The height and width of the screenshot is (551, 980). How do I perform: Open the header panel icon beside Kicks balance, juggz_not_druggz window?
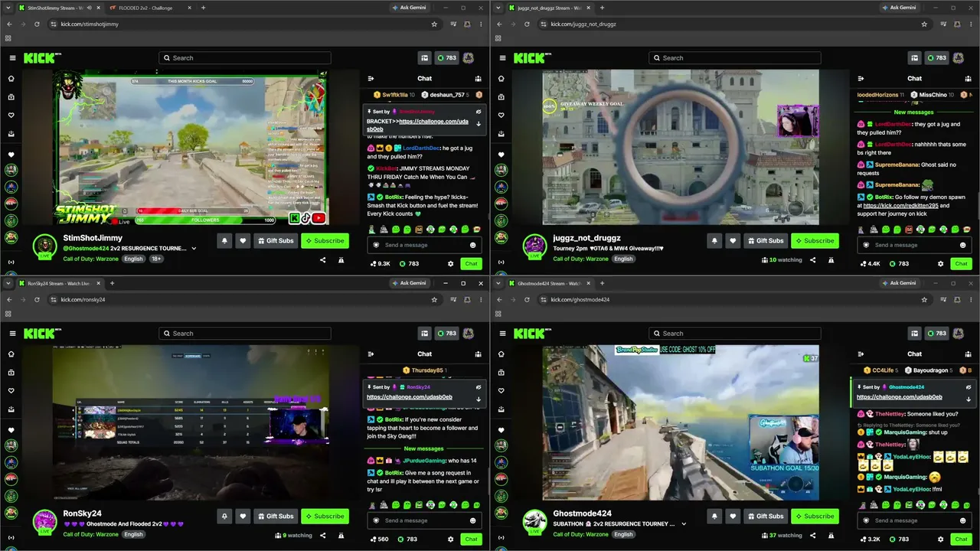pyautogui.click(x=914, y=58)
